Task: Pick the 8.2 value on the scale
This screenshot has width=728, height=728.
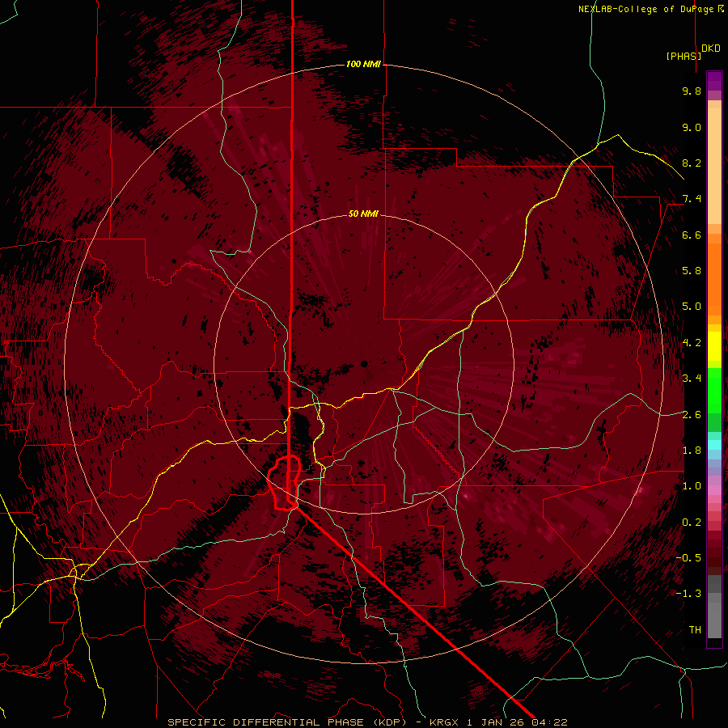Action: click(x=692, y=163)
